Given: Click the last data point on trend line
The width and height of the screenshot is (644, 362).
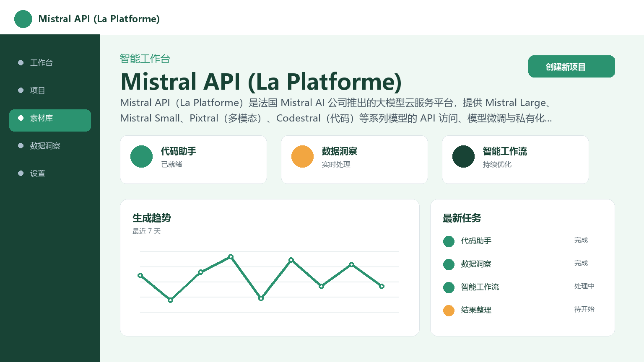Looking at the screenshot, I should point(382,286).
